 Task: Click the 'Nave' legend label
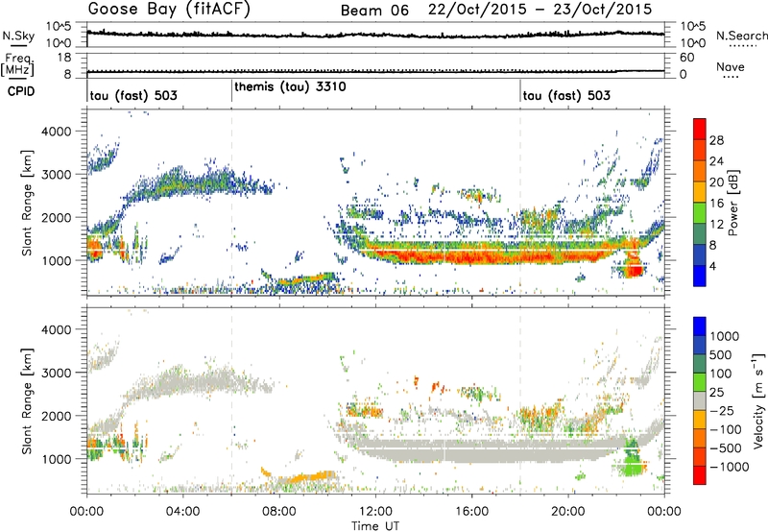pyautogui.click(x=731, y=66)
